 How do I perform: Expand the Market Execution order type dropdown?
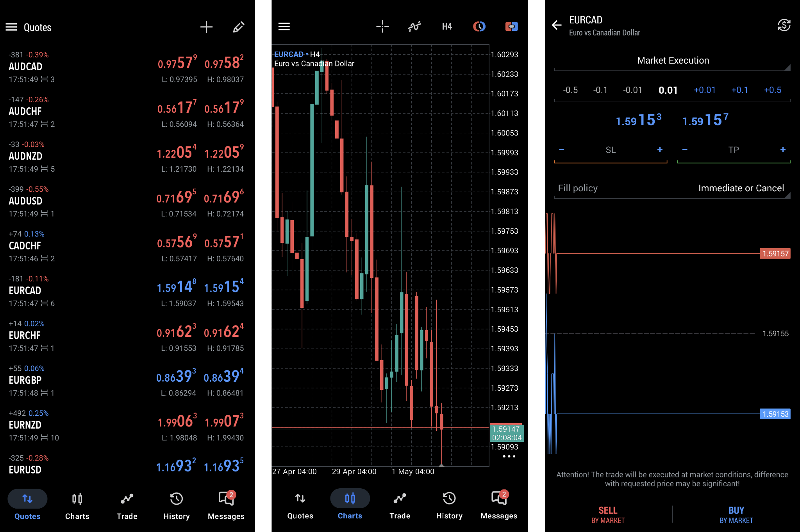[x=672, y=61]
